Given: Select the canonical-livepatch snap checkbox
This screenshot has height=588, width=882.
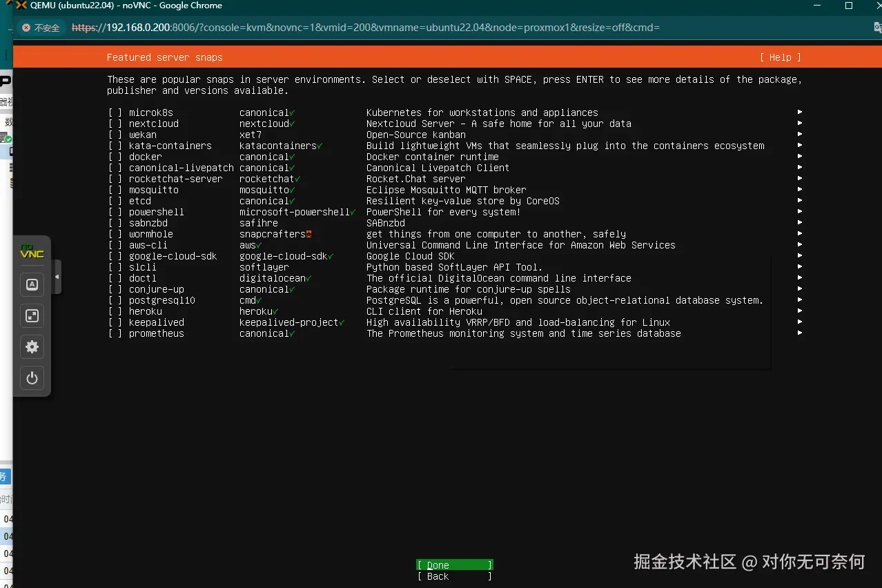Looking at the screenshot, I should click(115, 168).
